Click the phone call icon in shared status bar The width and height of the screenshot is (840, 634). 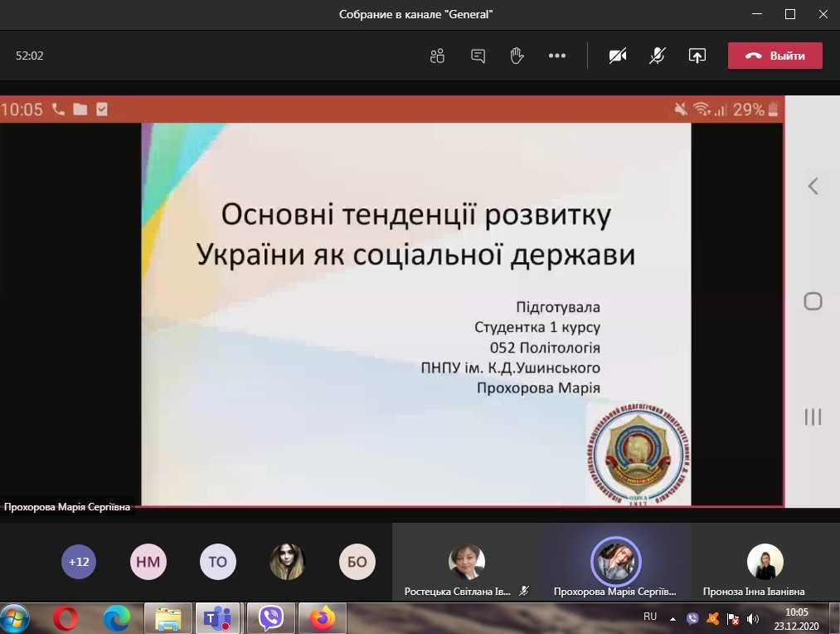[58, 110]
